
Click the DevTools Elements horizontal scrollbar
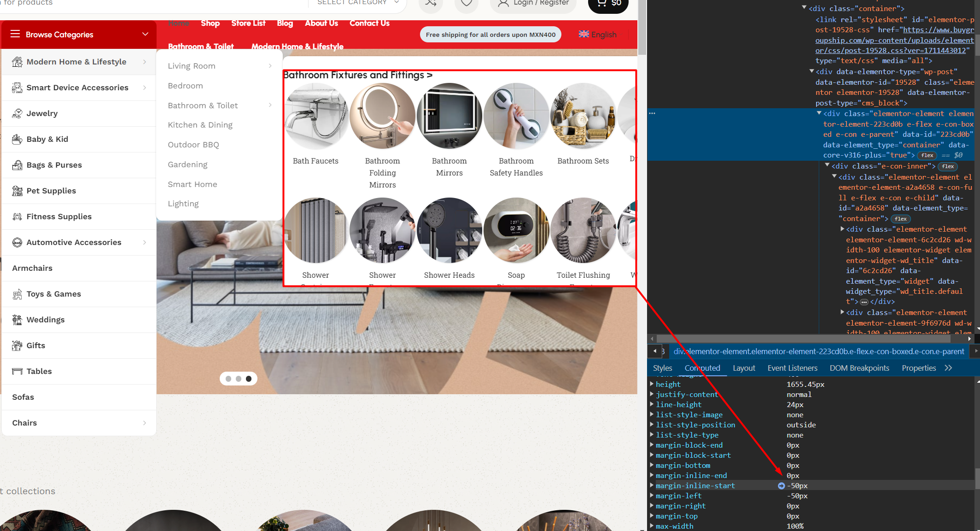[x=804, y=338]
